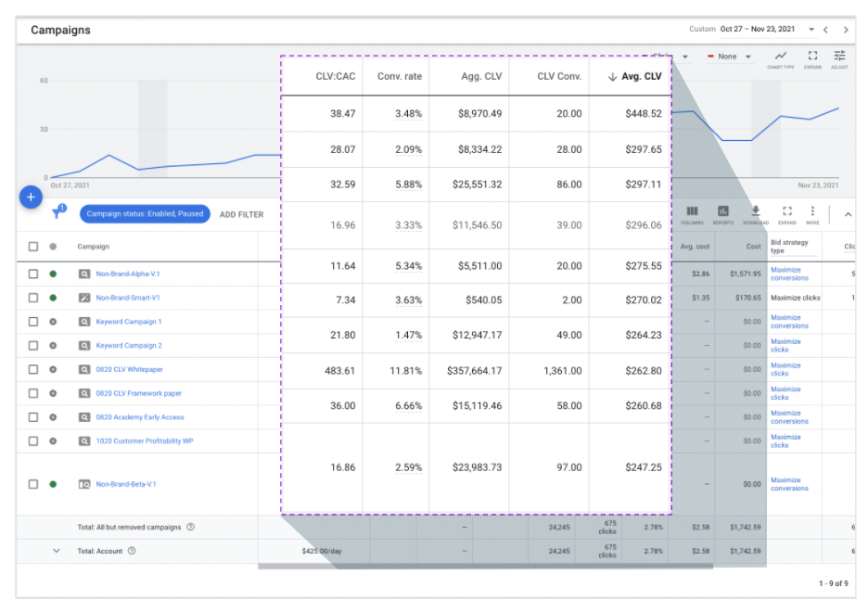Screen dimensions: 868x612
Task: Go to next date range arrow
Action: click(846, 30)
